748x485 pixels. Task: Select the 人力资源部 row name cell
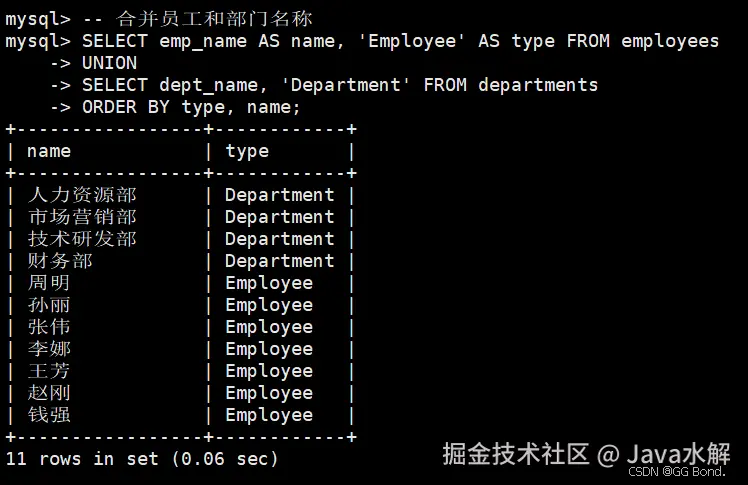tap(82, 195)
